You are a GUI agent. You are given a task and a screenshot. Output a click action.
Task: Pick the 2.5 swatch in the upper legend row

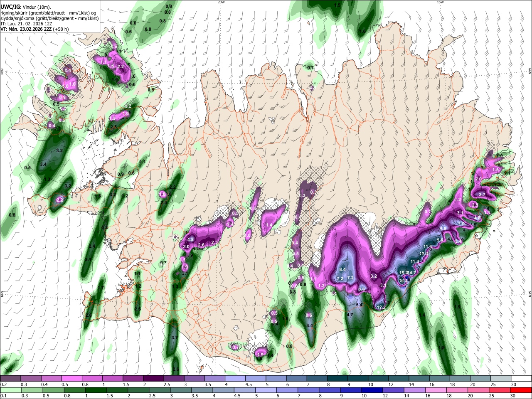tap(173, 378)
